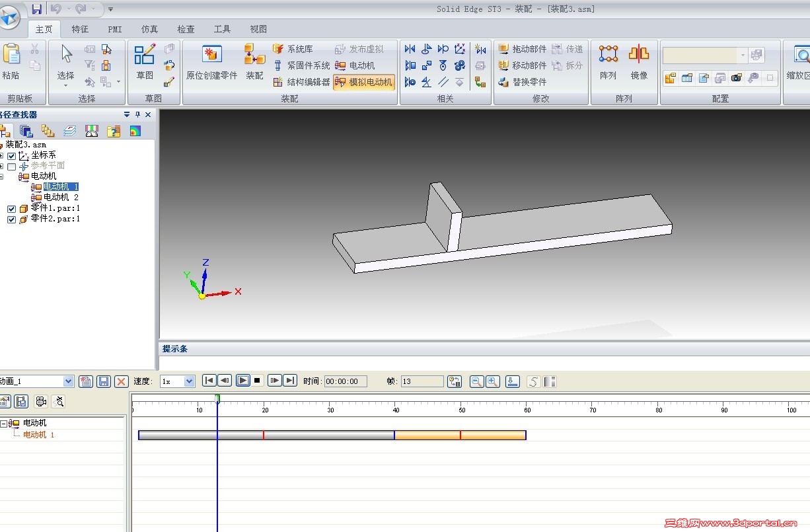Viewport: 810px width, 532px height.
Task: Switch to the 视图 tab
Action: [x=258, y=29]
